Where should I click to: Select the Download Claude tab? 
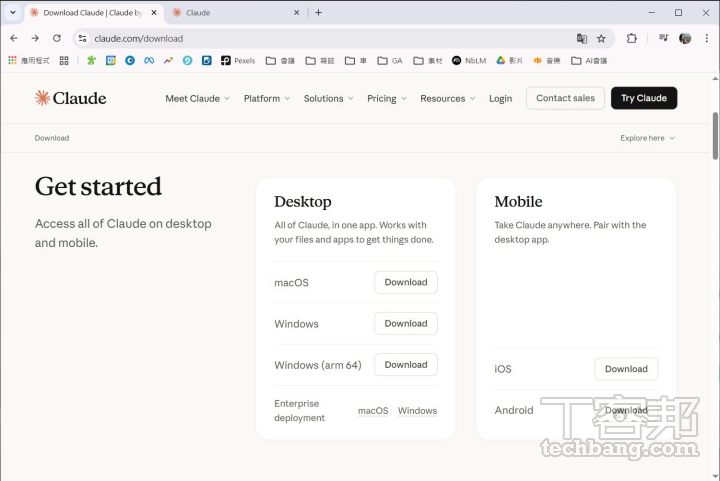94,13
